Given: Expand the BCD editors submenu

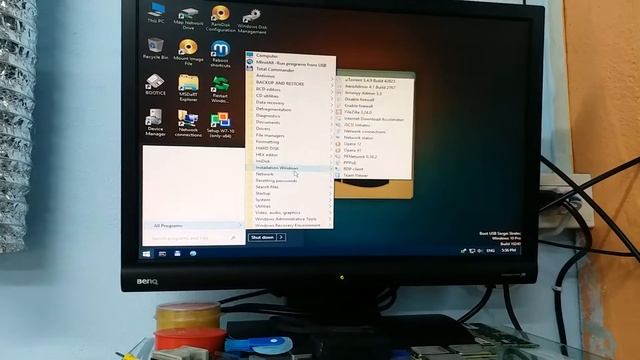Looking at the screenshot, I should (290, 89).
